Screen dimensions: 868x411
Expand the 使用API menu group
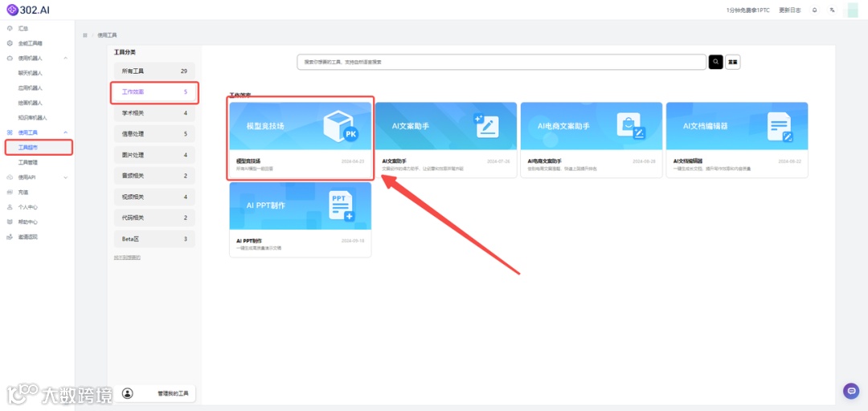(x=66, y=177)
